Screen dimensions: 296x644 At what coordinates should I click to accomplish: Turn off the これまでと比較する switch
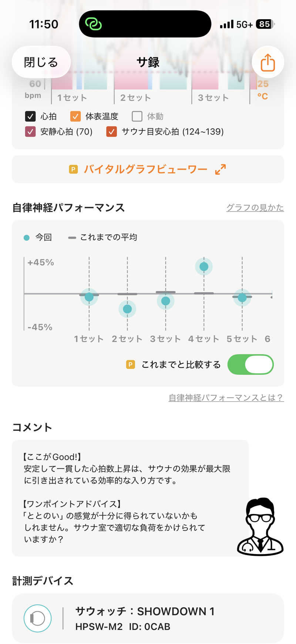pyautogui.click(x=250, y=365)
